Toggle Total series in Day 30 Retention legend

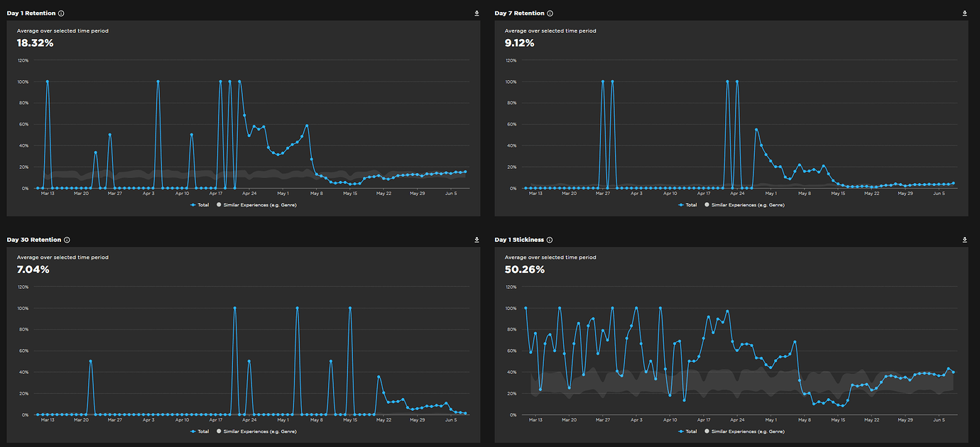(200, 431)
